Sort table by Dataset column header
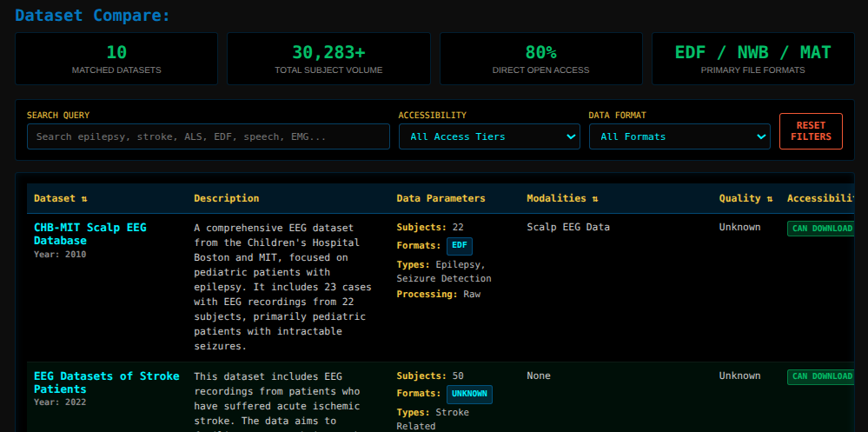Image resolution: width=868 pixels, height=432 pixels. [60, 198]
